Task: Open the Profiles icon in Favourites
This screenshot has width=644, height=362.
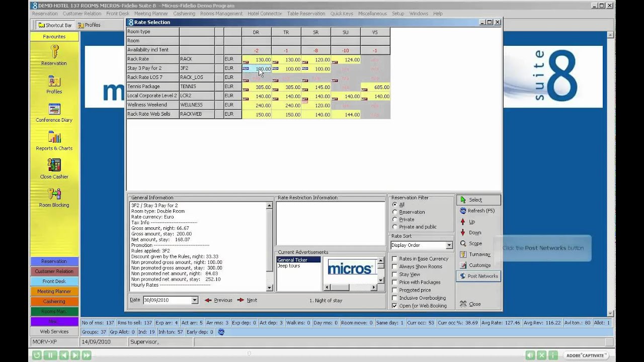Action: click(x=54, y=81)
